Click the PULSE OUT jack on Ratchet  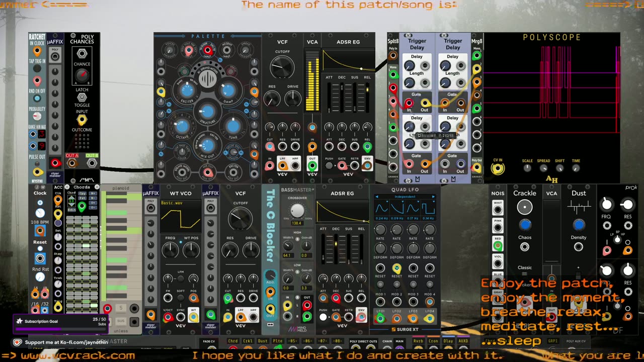(37, 172)
